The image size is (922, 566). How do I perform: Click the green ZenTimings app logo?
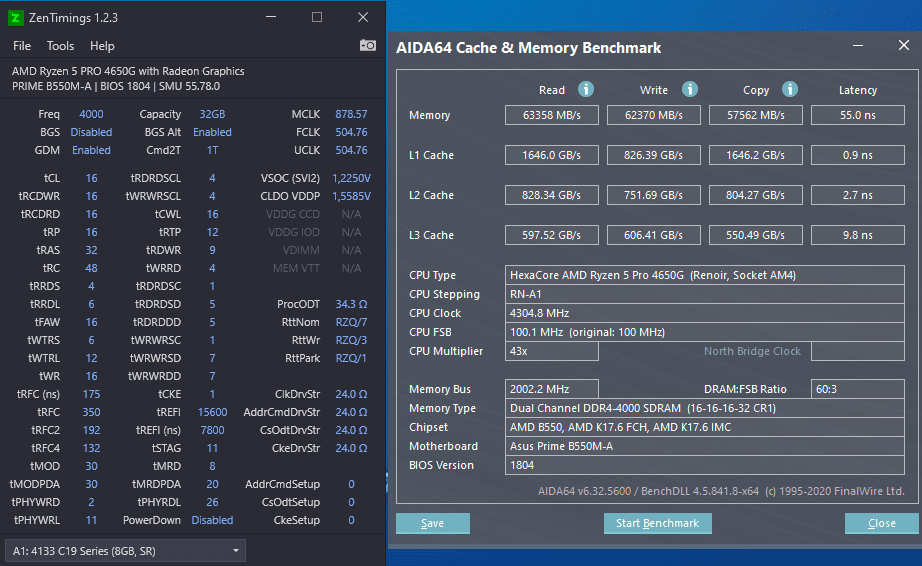(15, 17)
